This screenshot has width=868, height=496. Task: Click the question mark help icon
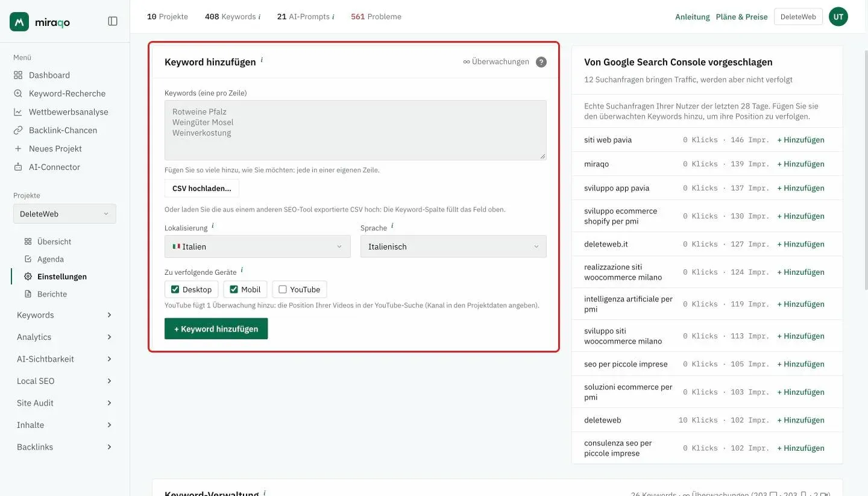click(541, 62)
